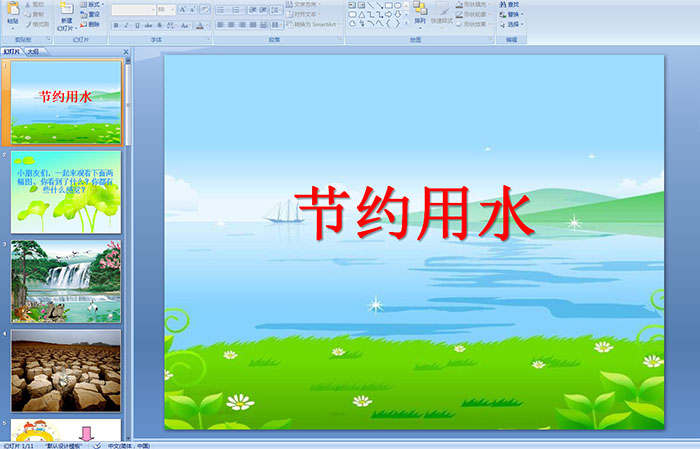Toggle Align Text Right
700x449 pixels.
point(242,25)
